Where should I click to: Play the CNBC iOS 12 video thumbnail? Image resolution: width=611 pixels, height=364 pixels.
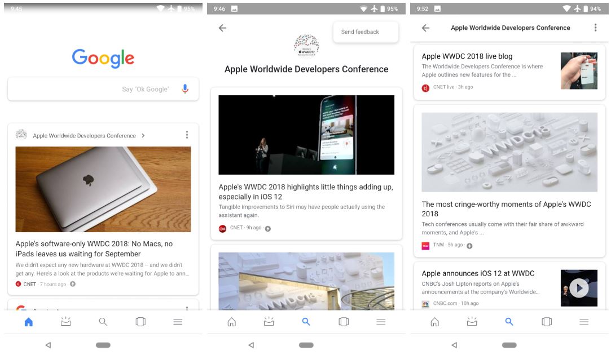tap(578, 288)
